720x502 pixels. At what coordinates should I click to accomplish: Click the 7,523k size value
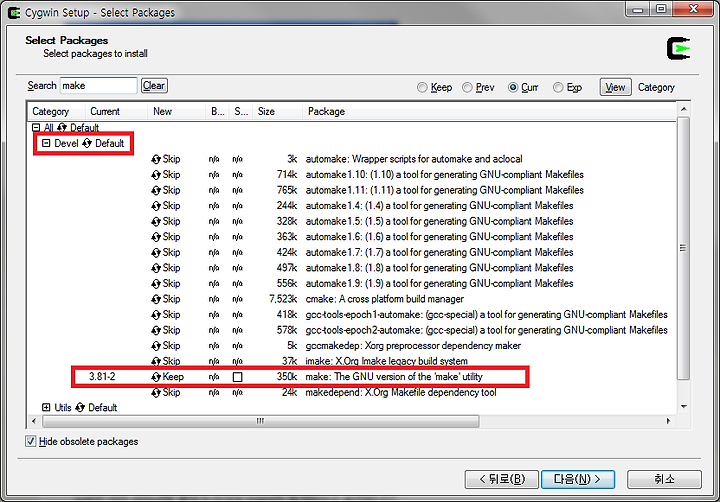pos(283,299)
